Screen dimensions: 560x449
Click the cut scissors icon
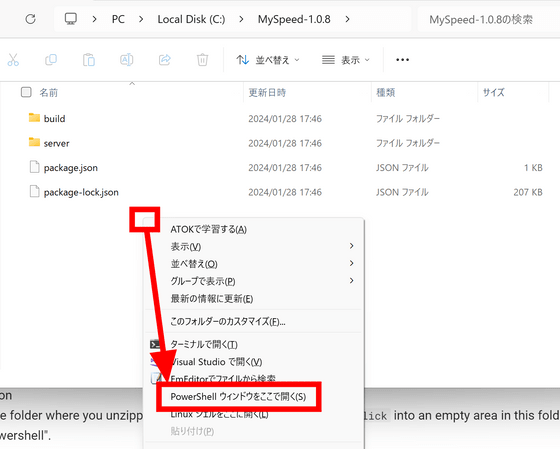pyautogui.click(x=13, y=60)
